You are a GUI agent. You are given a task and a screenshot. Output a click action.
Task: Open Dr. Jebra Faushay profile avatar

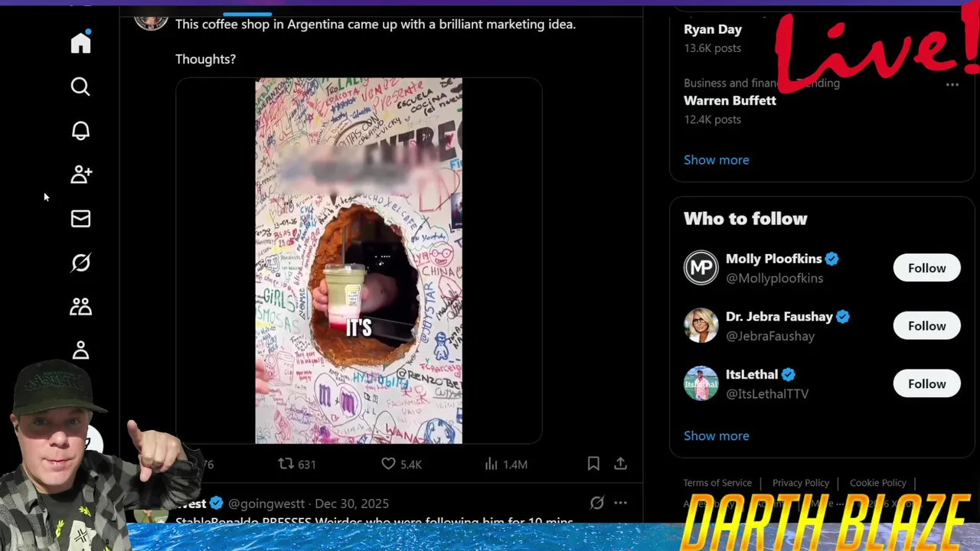(701, 326)
